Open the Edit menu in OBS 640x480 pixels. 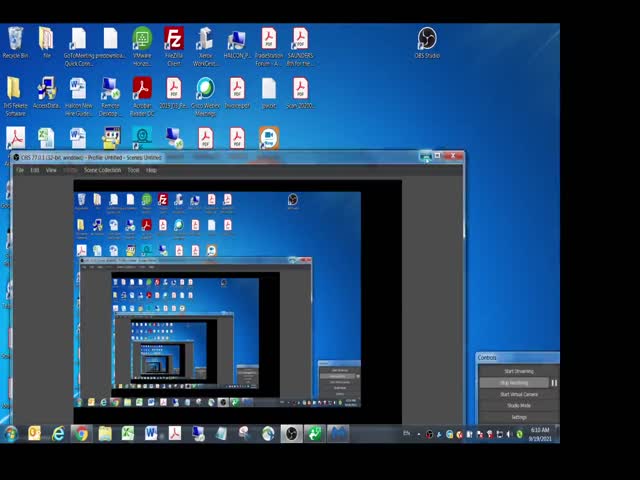(x=35, y=170)
